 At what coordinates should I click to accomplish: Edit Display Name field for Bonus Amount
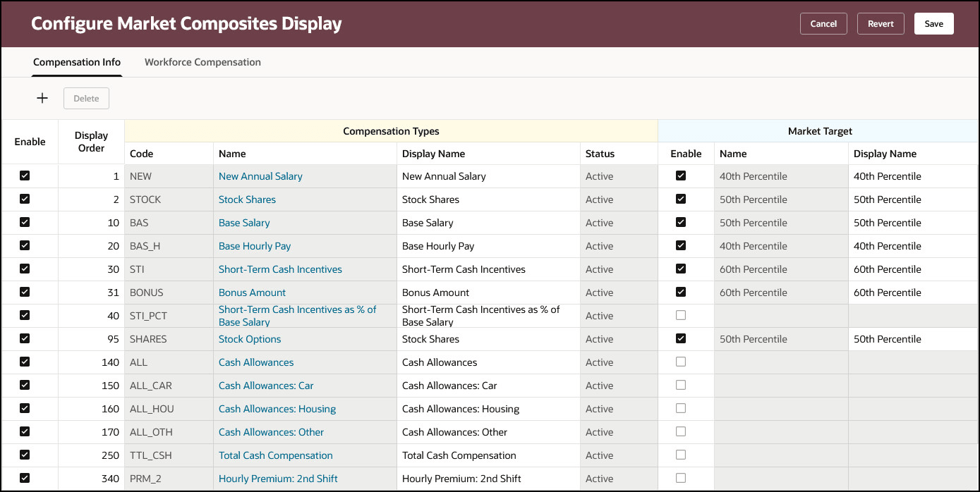tap(488, 293)
